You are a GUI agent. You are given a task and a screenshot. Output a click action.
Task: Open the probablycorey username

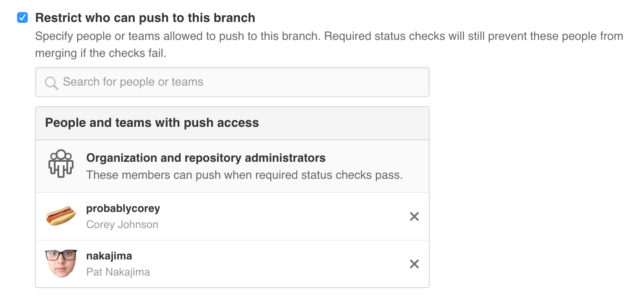[x=123, y=209]
